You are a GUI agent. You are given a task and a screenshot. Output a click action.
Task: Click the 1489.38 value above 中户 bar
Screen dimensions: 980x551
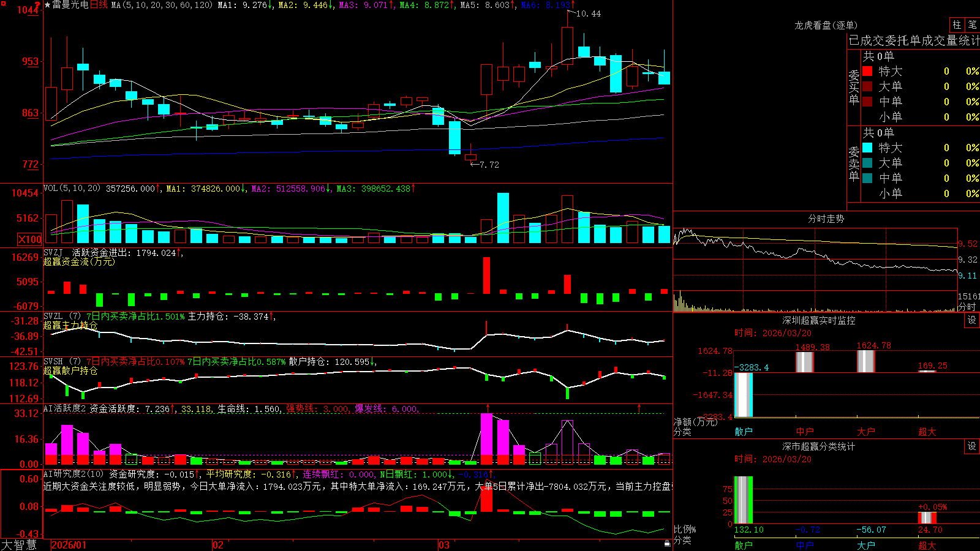pos(813,347)
